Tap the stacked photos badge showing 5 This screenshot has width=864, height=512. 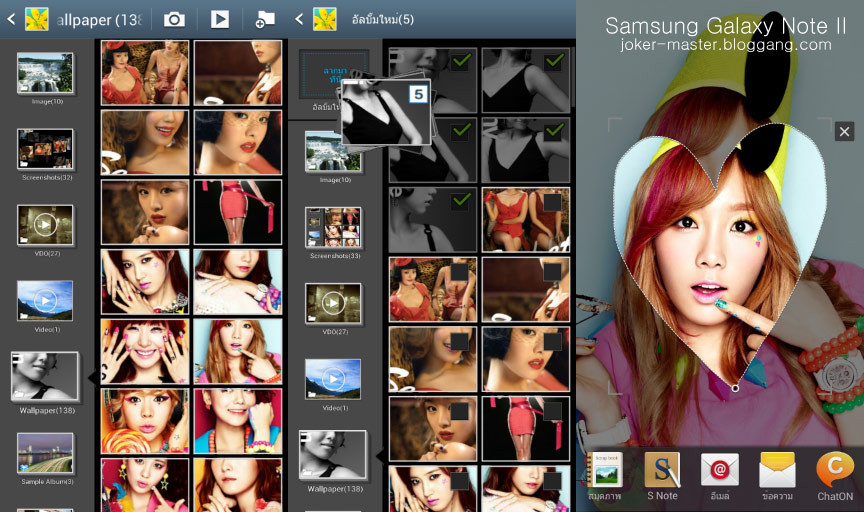[419, 94]
